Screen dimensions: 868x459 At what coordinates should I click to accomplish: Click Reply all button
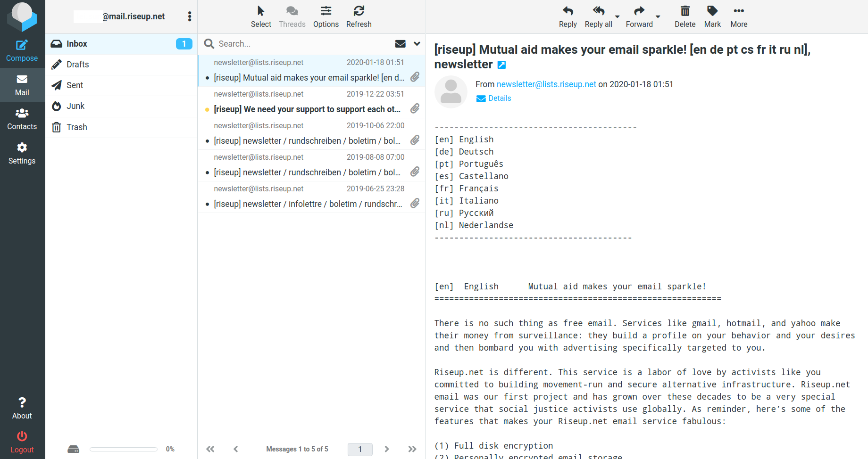(599, 16)
